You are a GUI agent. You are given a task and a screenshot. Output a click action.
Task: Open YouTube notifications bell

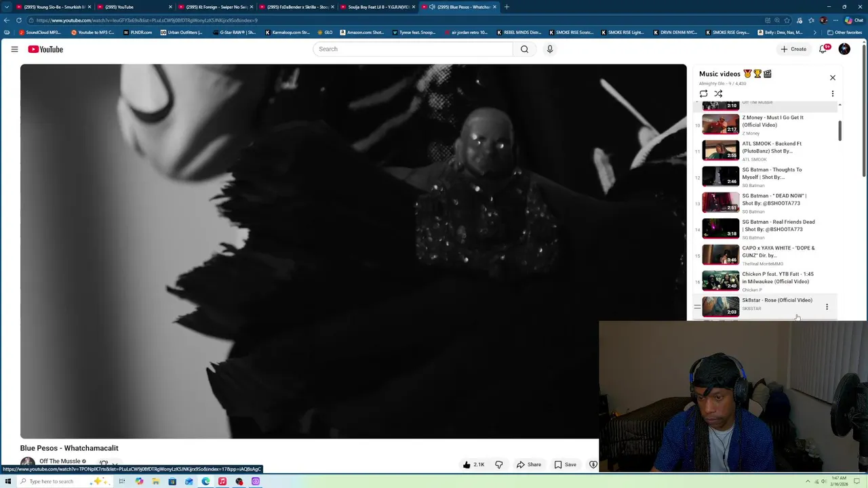[x=823, y=49]
